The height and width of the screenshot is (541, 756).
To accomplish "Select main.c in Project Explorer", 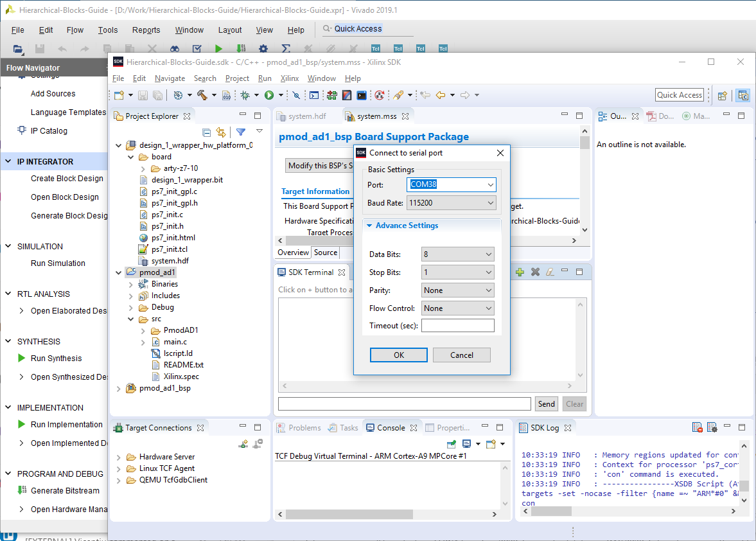I will click(x=175, y=342).
